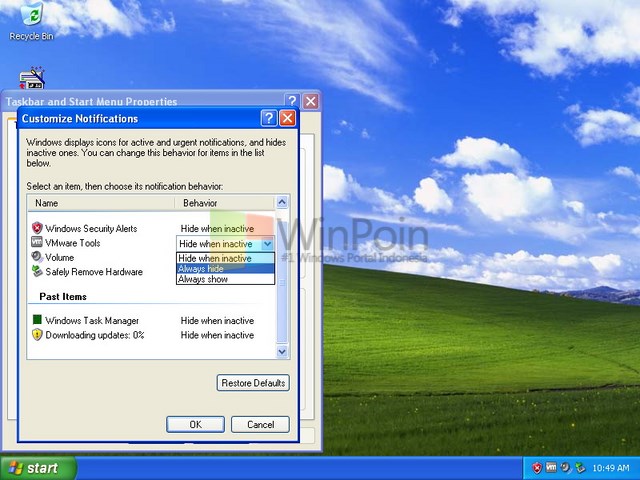The image size is (640, 480).
Task: Open the Start menu
Action: click(x=38, y=468)
